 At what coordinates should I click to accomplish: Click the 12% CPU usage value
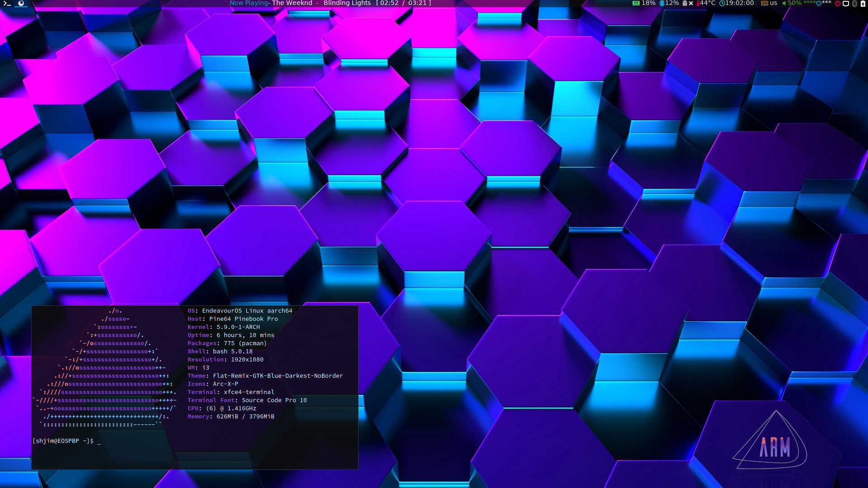(672, 3)
